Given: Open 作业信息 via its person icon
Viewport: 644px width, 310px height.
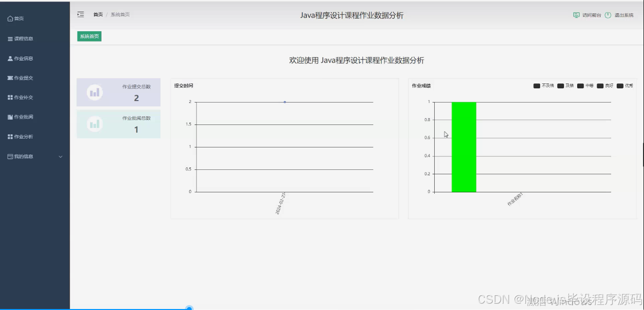Looking at the screenshot, I should click(x=11, y=58).
